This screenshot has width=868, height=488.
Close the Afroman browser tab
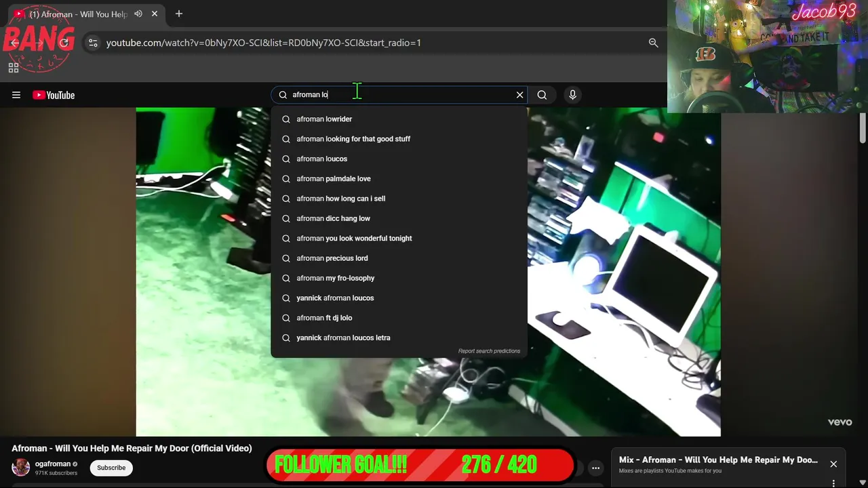155,14
